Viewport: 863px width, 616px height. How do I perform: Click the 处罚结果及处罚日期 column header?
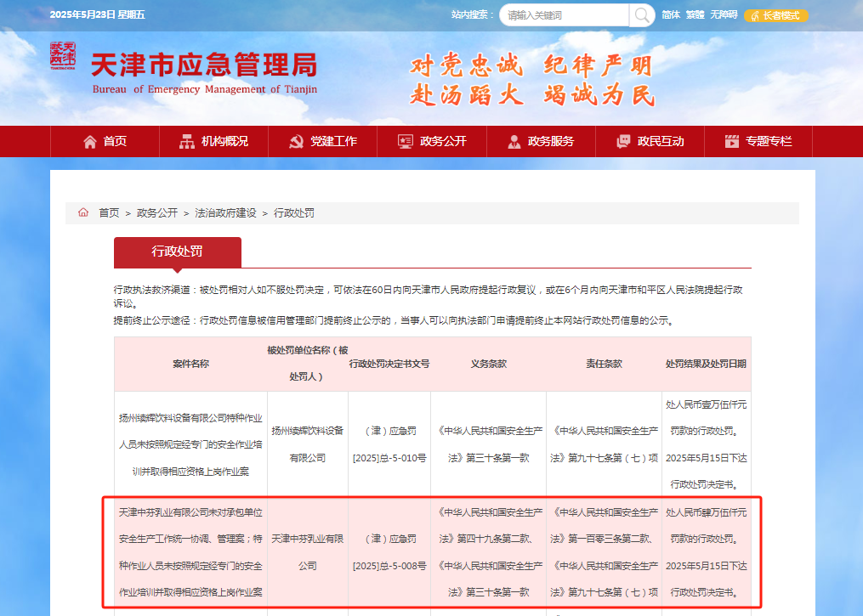tap(707, 364)
